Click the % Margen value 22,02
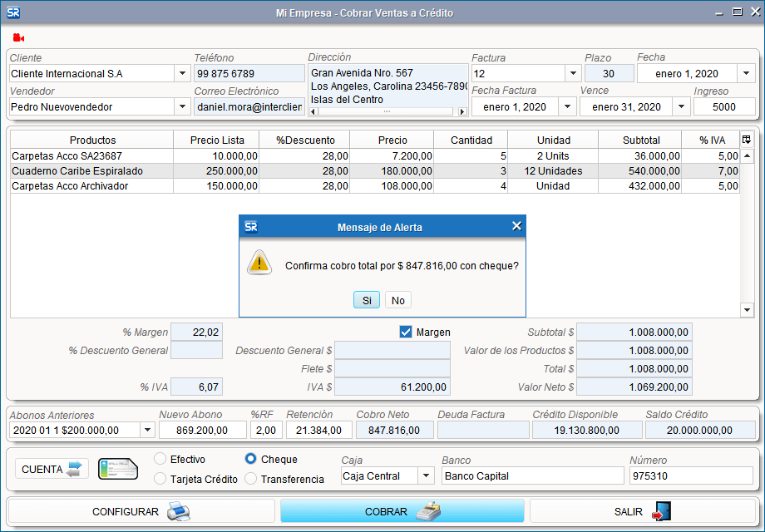The width and height of the screenshot is (765, 532). (196, 332)
